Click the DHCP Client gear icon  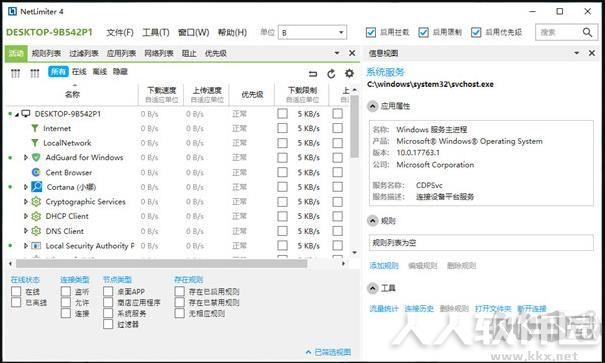(x=36, y=216)
